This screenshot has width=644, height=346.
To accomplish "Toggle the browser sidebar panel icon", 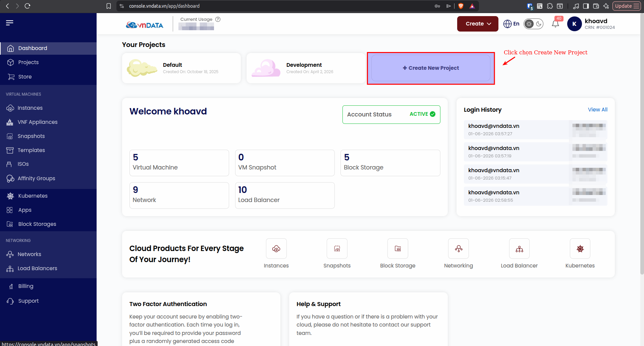I will pyautogui.click(x=586, y=6).
